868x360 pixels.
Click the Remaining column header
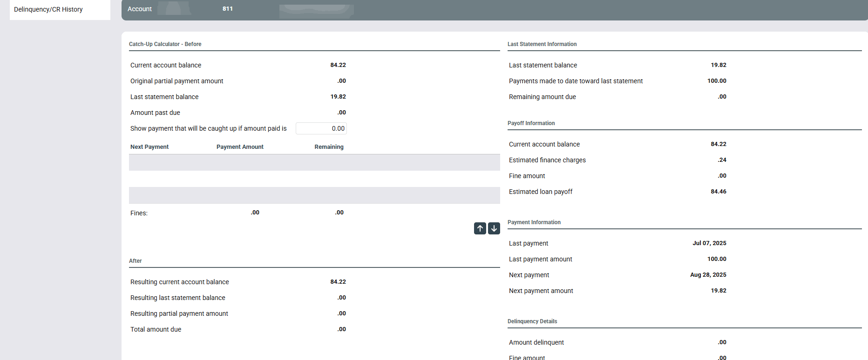click(x=329, y=147)
